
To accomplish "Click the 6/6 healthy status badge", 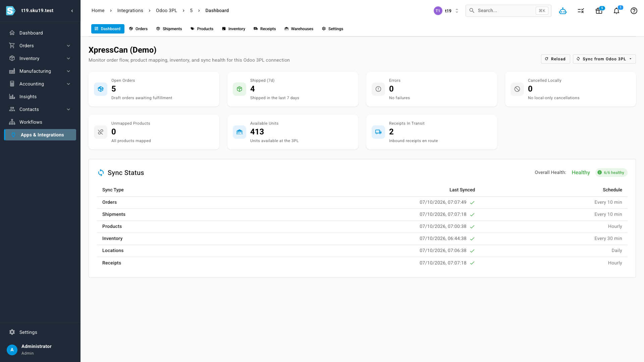I will click(611, 173).
